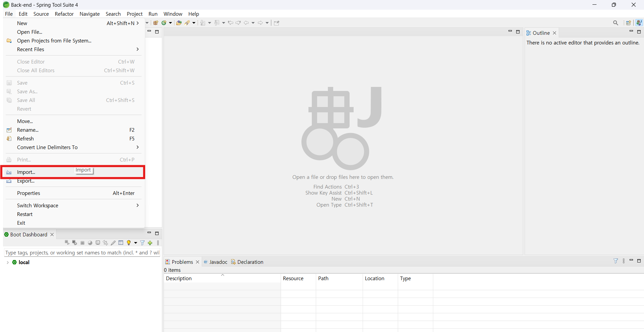Open the Back navigation history dropdown
Viewport: 644px width, 332px height.
pos(253,23)
